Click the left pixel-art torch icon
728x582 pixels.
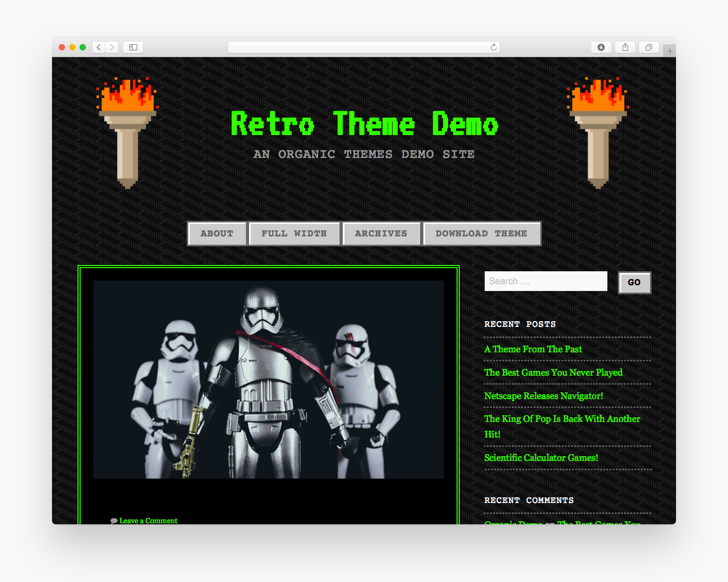(126, 133)
